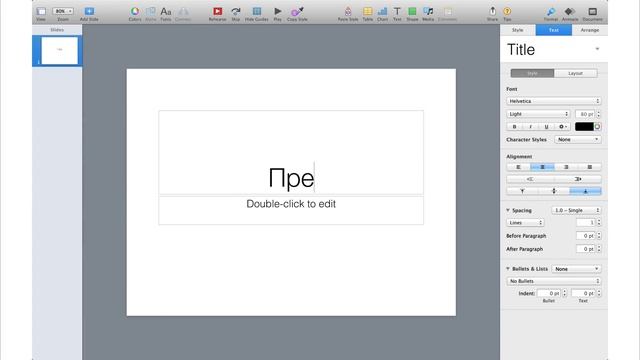The width and height of the screenshot is (640, 360).
Task: Click the Copy Style icon
Action: click(x=297, y=11)
